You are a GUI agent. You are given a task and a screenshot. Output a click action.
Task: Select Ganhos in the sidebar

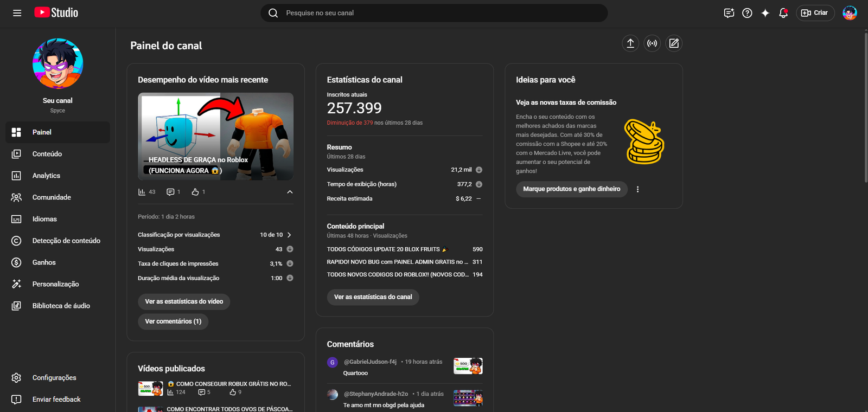44,262
